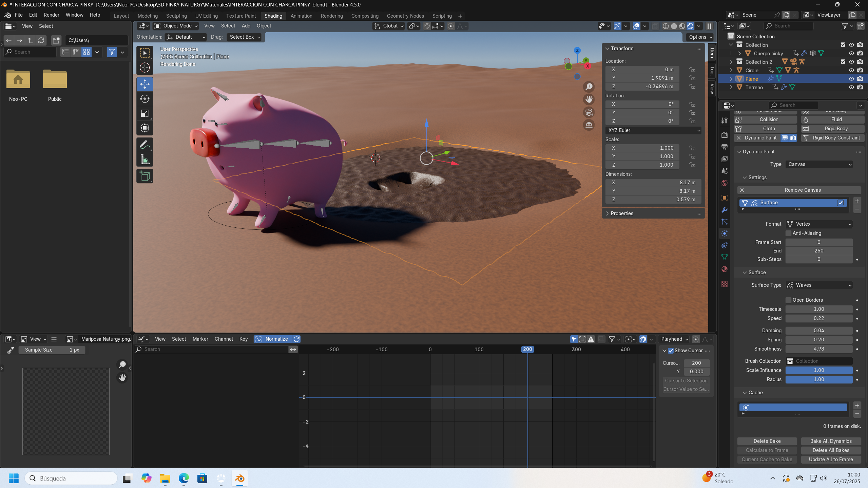Screen dimensions: 868x488
Task: Select the 3D Cursor tool
Action: pos(145,68)
